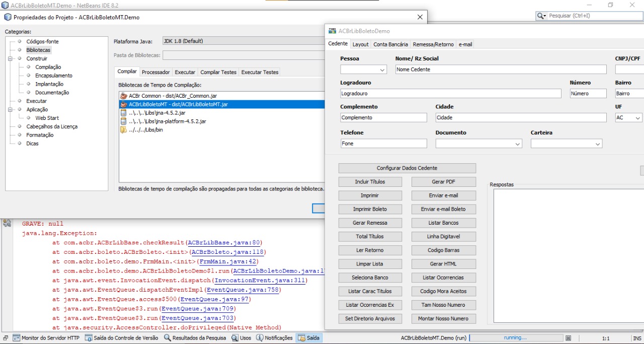Click the NetBeans IDE title bar icon
The height and width of the screenshot is (344, 644).
click(x=6, y=5)
